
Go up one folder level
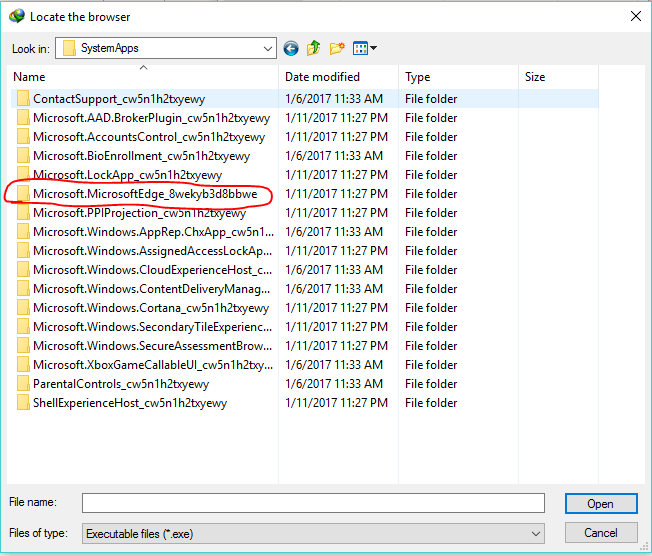[x=314, y=48]
